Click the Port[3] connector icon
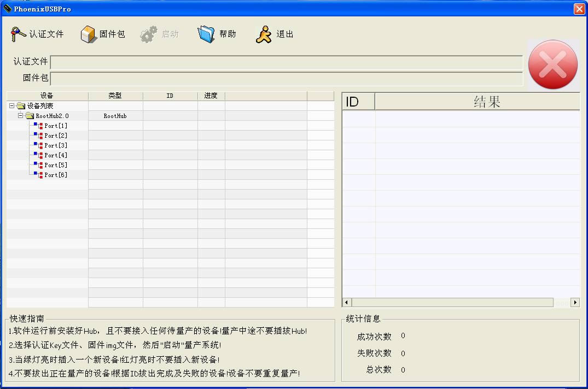This screenshot has height=389, width=588. pos(38,145)
